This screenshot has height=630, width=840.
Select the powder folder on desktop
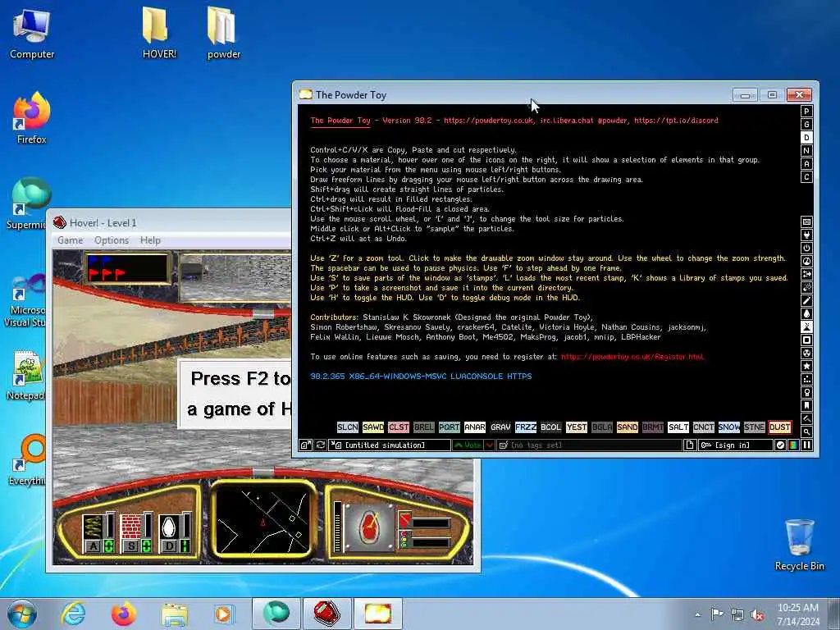pyautogui.click(x=223, y=33)
